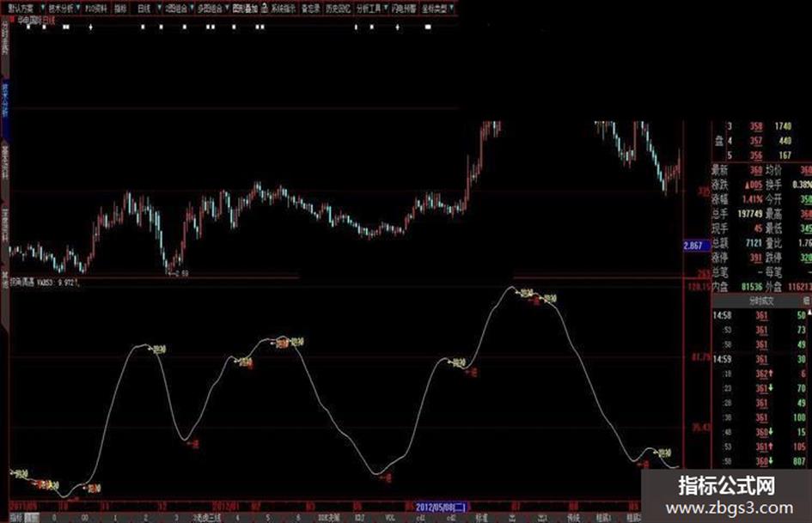Click the lock icon beside 图形叠加

click(x=264, y=9)
